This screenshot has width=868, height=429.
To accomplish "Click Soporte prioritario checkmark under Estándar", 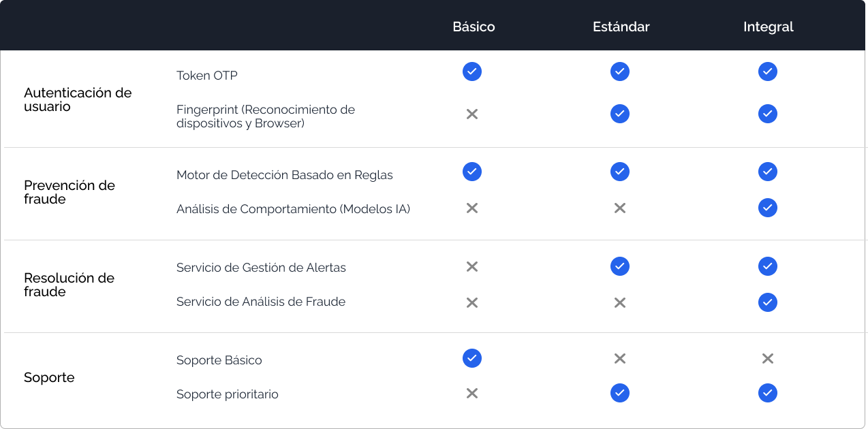I will pyautogui.click(x=620, y=393).
